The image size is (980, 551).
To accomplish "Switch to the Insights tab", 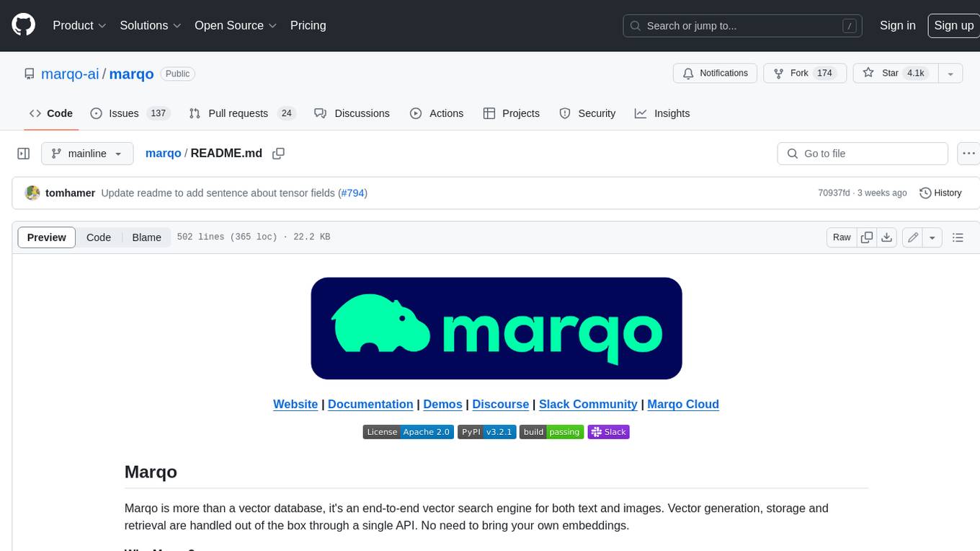I will click(x=662, y=113).
